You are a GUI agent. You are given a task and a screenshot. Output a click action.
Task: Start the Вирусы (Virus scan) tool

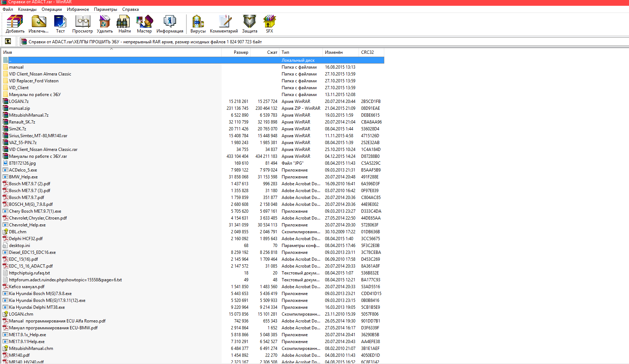click(x=198, y=24)
